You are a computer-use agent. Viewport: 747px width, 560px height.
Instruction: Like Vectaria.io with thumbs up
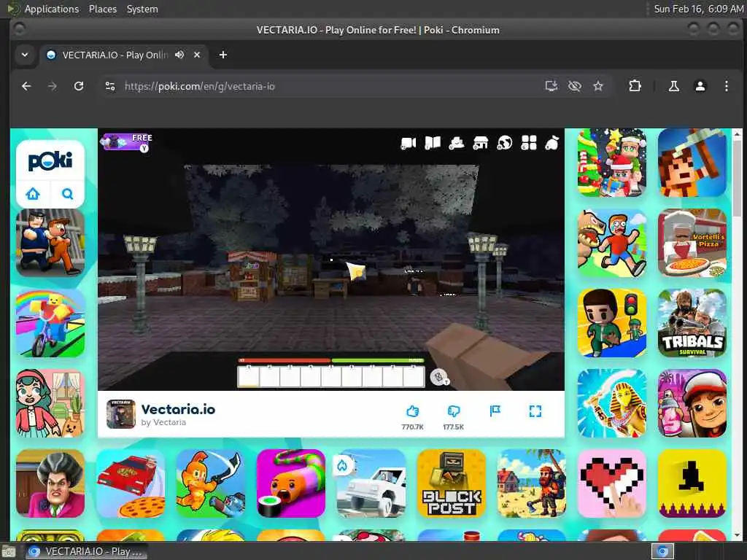[413, 411]
